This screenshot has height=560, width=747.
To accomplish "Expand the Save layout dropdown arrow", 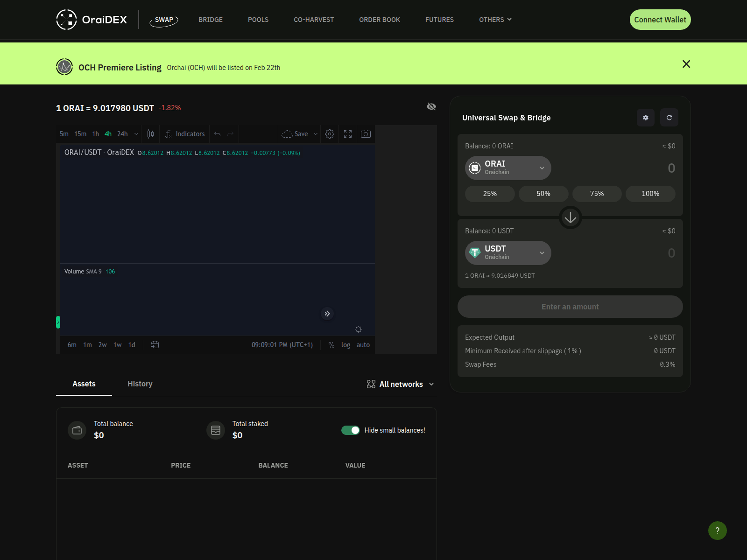I will (x=316, y=134).
